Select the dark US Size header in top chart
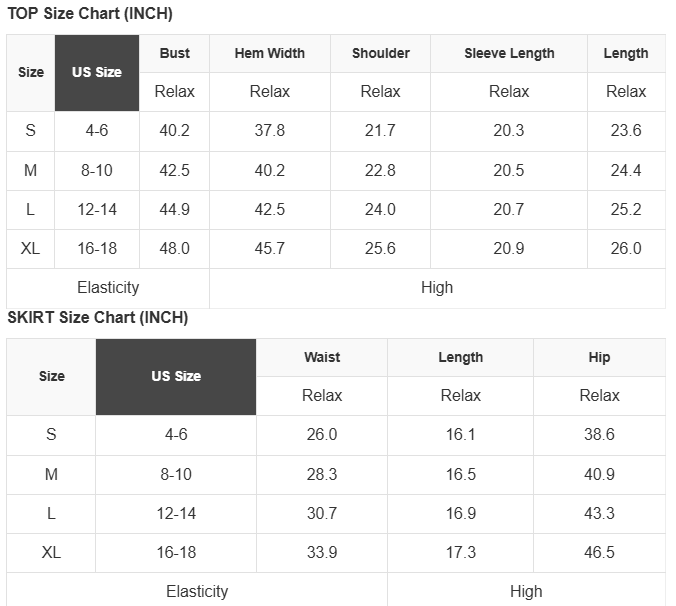Viewport: 676px width, 606px height. (97, 72)
